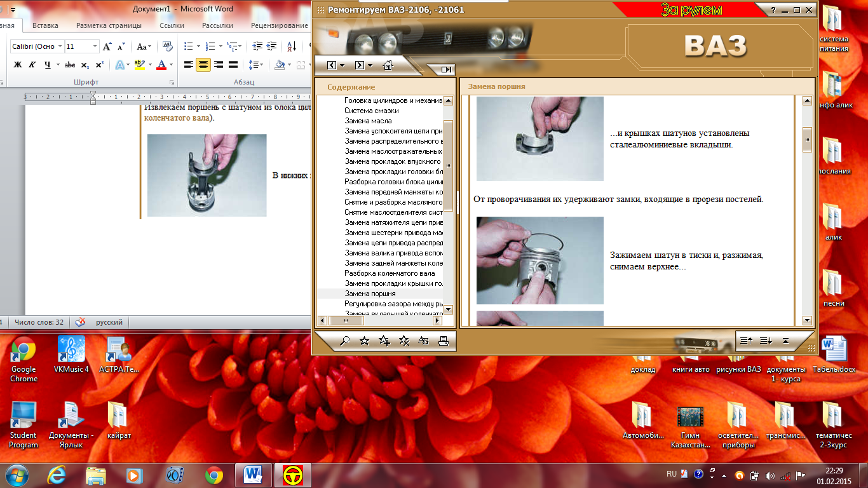Click the back navigation arrow in VAZ manual

(x=332, y=65)
